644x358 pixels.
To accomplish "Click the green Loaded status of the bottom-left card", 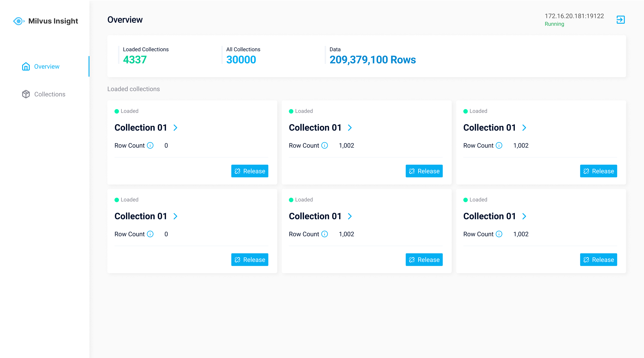I will pos(127,200).
